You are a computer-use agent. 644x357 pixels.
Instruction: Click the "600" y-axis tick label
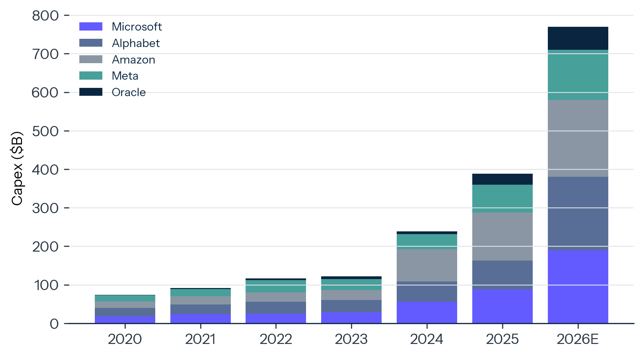[45, 93]
